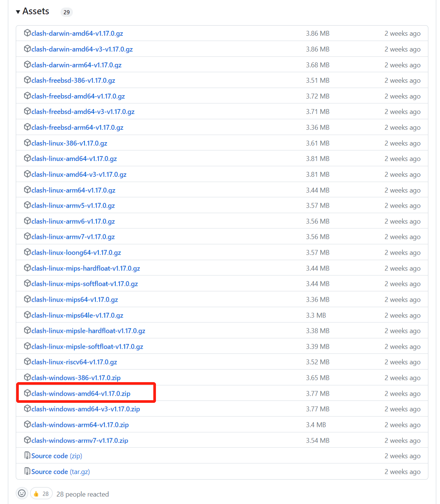440x504 pixels.
Task: Toggle the thumbs-up reaction with 28 votes
Action: tap(41, 494)
